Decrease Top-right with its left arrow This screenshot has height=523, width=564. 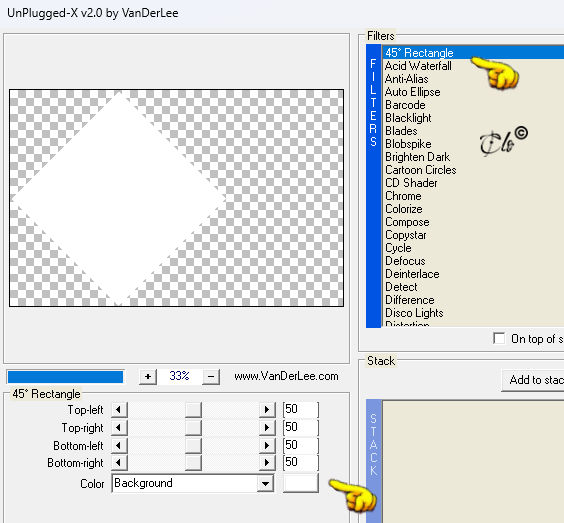click(119, 427)
